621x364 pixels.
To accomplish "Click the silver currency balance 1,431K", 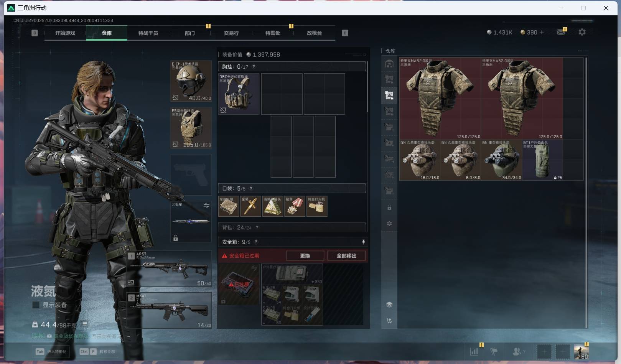I will (499, 33).
